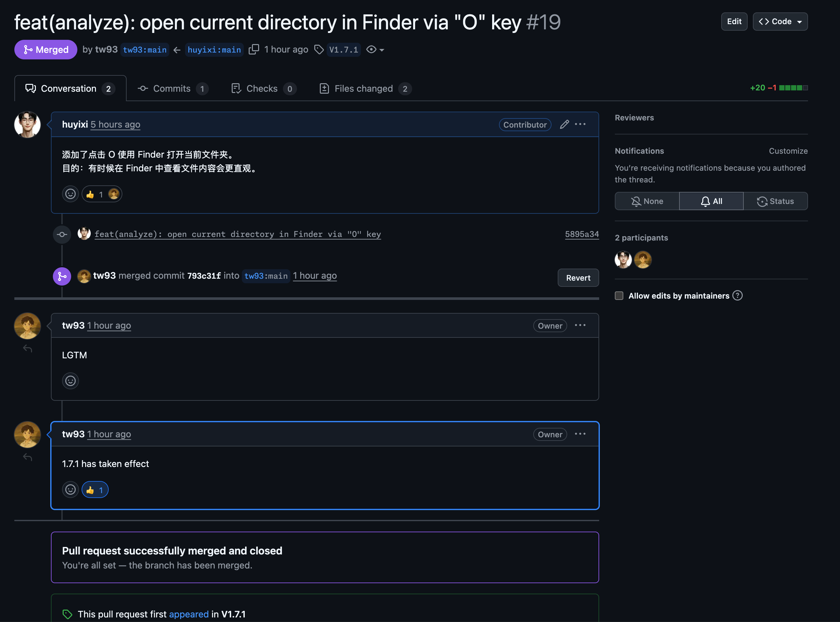840x622 pixels.
Task: Open the Code dropdown button
Action: tap(780, 22)
